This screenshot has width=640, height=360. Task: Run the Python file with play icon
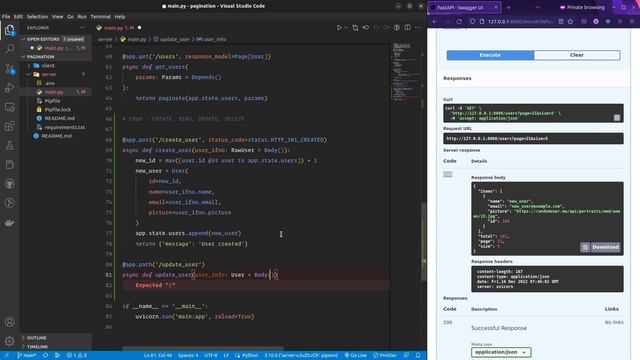pos(339,28)
